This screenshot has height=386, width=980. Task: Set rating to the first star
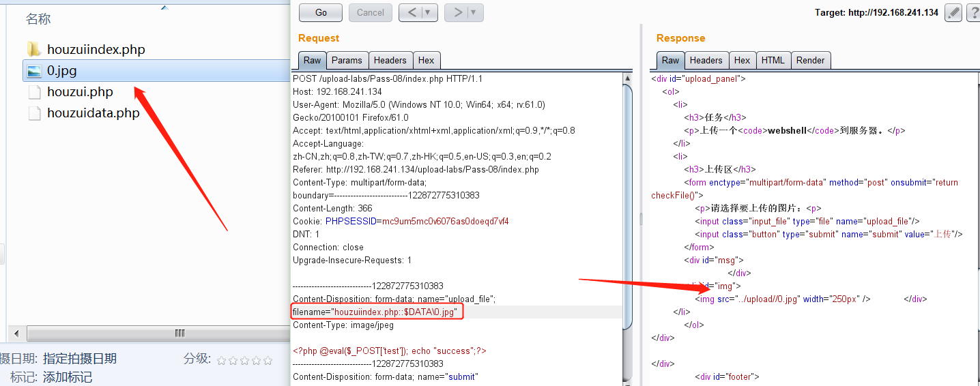(x=222, y=360)
